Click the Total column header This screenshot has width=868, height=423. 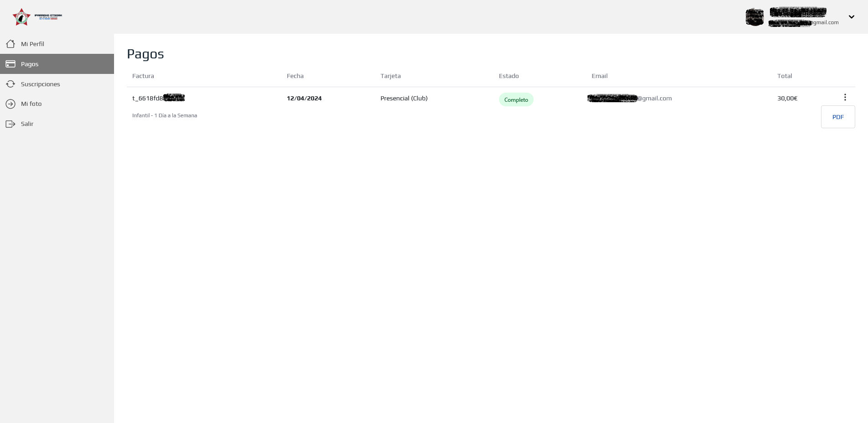point(785,76)
